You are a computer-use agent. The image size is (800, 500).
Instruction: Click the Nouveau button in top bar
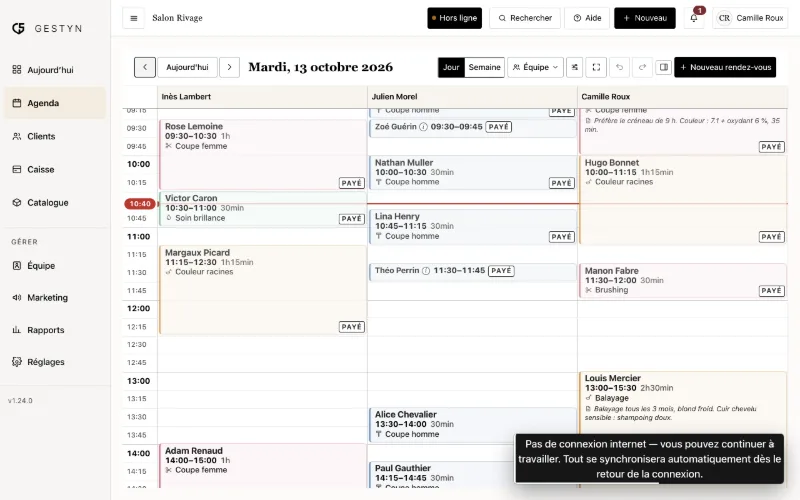pos(645,18)
